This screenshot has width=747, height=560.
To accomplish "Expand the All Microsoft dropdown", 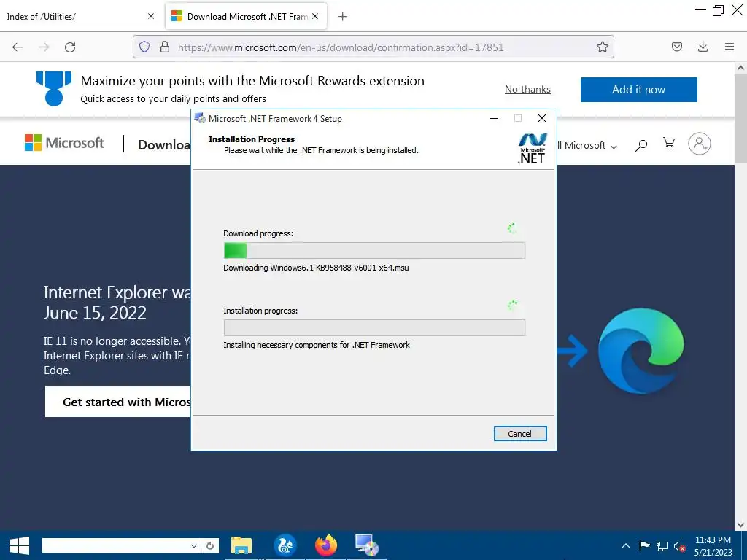I will coord(587,146).
